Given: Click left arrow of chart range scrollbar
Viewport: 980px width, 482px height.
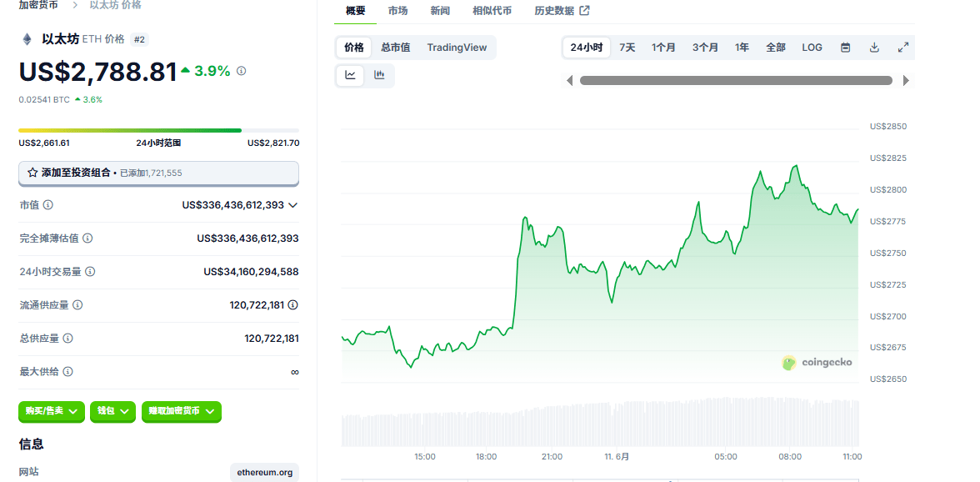Looking at the screenshot, I should [x=569, y=80].
